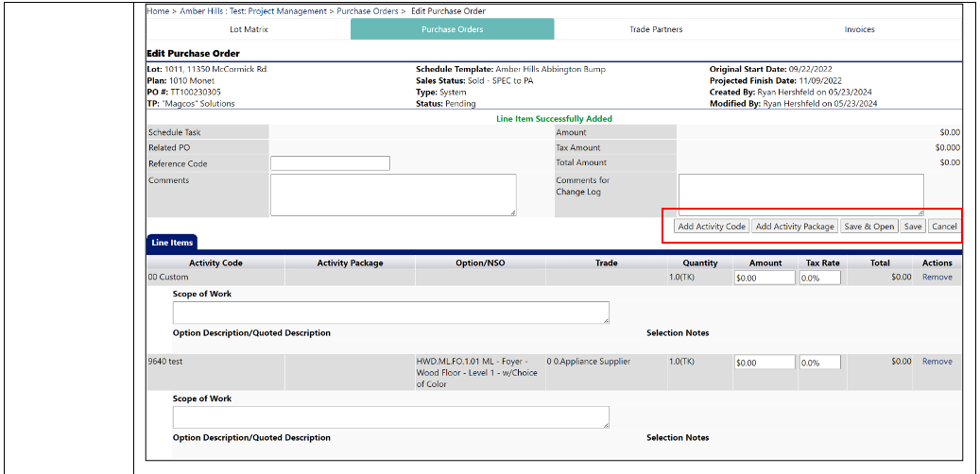Click the Status: Pending text

click(446, 104)
